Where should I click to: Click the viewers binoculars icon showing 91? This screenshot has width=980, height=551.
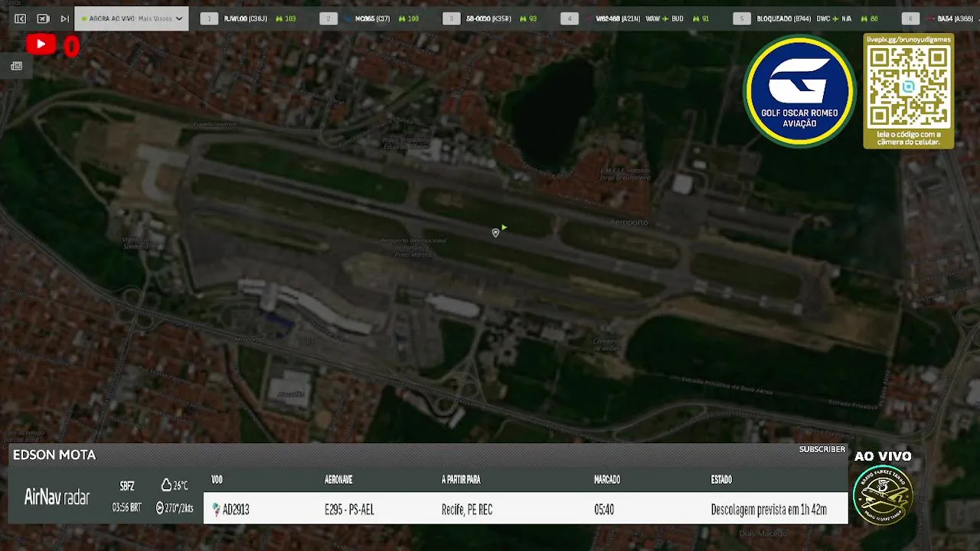[x=697, y=18]
